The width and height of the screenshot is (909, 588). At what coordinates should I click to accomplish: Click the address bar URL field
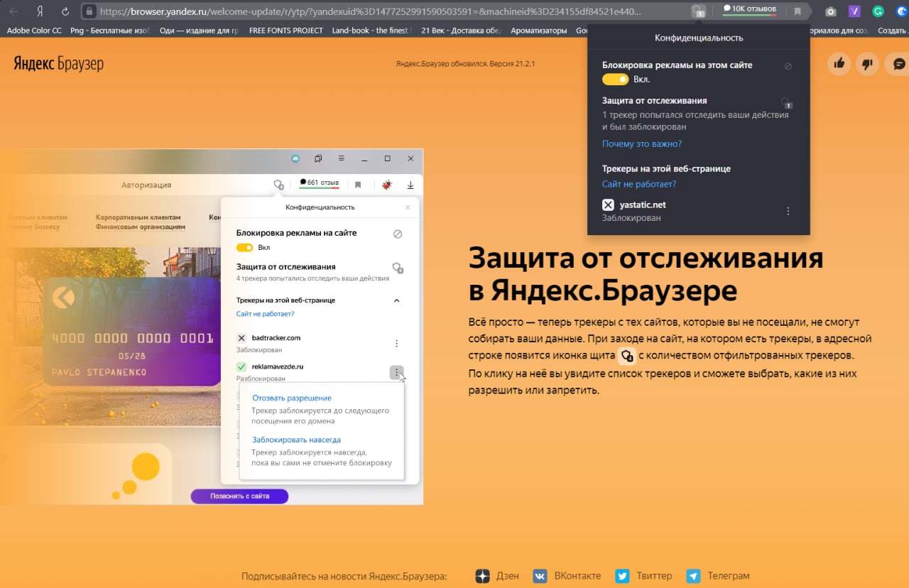369,11
